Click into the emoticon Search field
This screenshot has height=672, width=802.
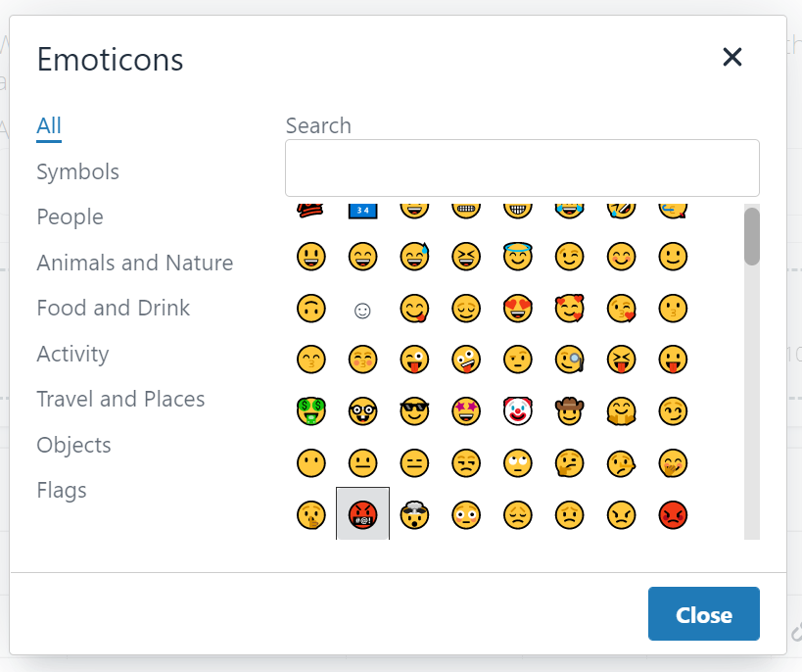522,168
